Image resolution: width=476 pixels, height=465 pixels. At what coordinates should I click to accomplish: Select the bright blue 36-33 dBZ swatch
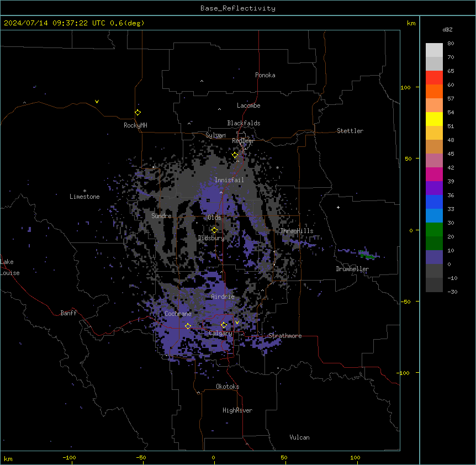pos(434,202)
